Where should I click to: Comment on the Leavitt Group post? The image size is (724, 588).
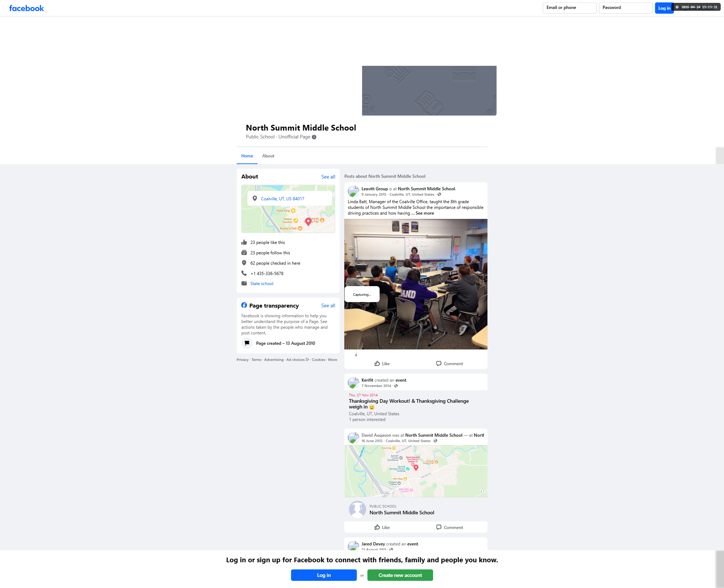click(450, 364)
